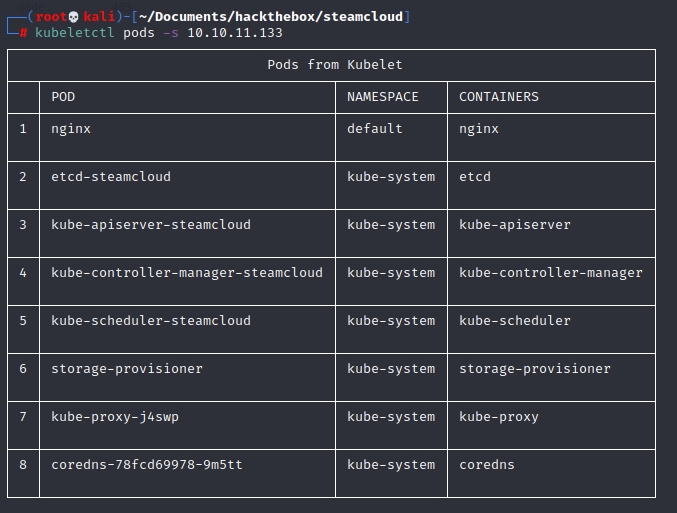Select the kube-proxy-j4swp pod name
The image size is (677, 513).
pos(115,417)
